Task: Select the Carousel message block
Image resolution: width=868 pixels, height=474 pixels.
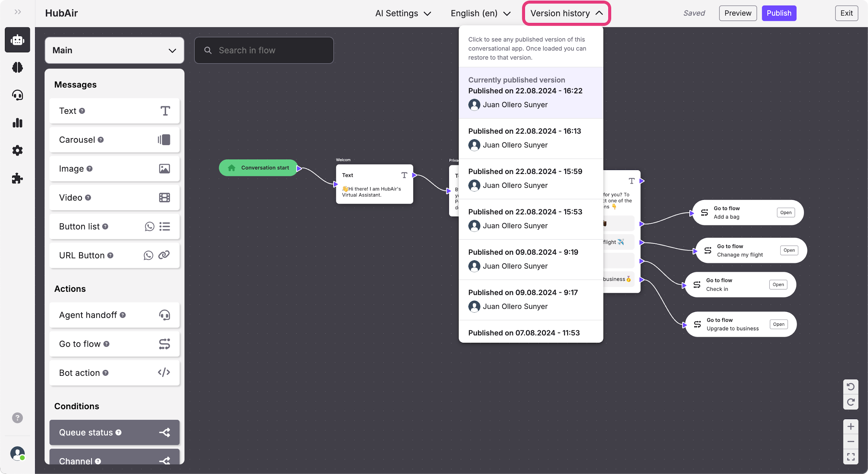Action: coord(114,140)
